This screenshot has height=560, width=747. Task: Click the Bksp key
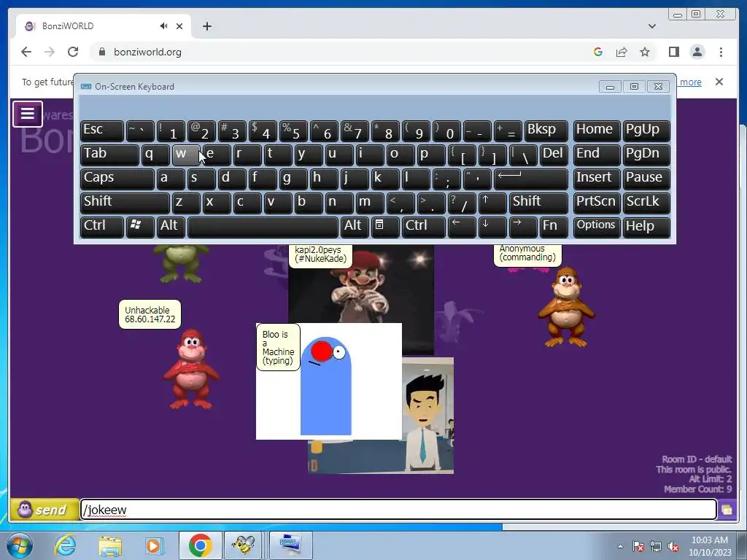(546, 131)
